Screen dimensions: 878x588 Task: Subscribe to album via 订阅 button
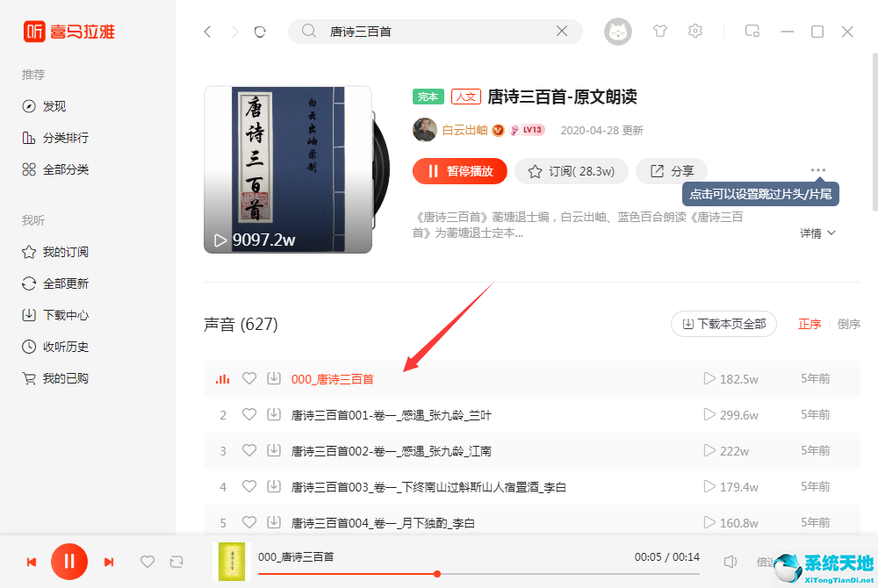pyautogui.click(x=572, y=171)
